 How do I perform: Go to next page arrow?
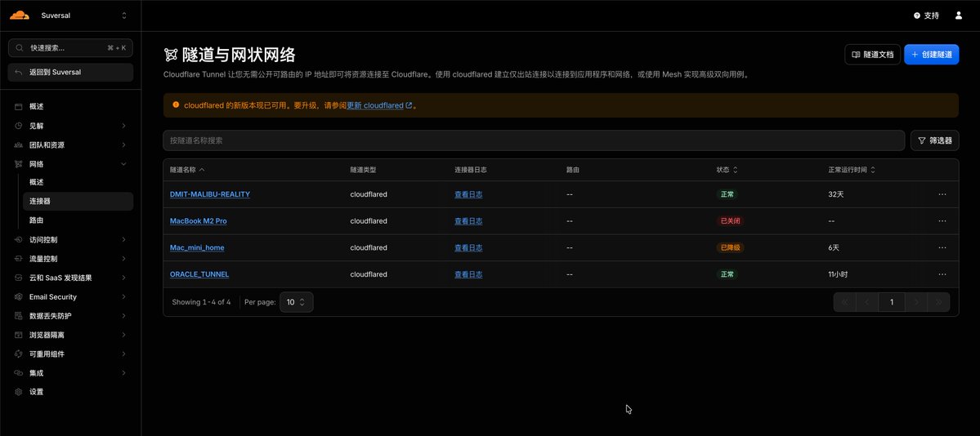click(x=916, y=302)
